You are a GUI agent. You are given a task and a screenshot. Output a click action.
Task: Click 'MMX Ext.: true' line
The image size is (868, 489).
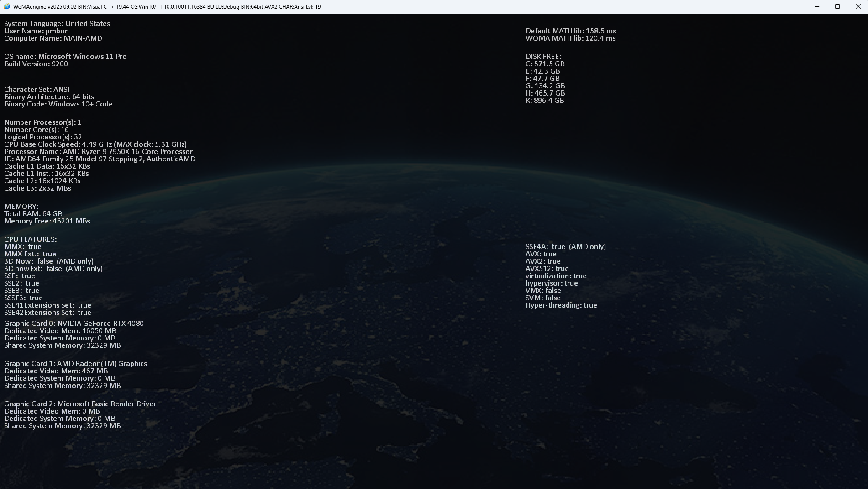(30, 254)
